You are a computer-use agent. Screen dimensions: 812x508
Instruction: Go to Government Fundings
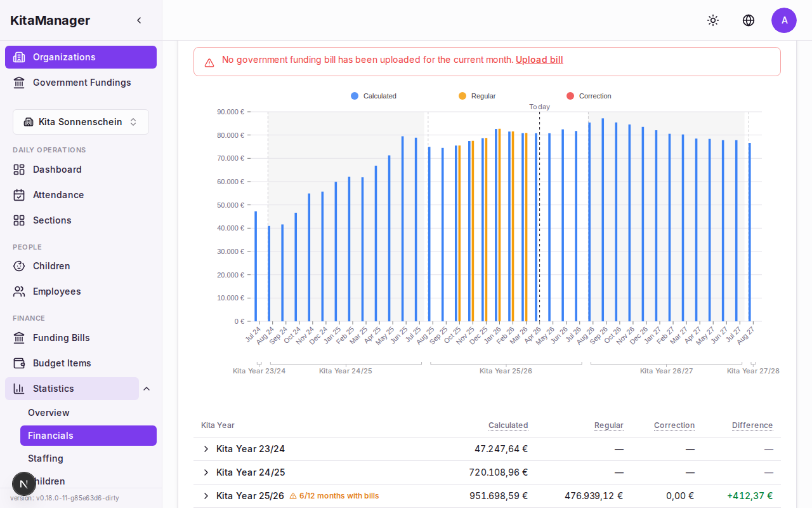click(81, 83)
